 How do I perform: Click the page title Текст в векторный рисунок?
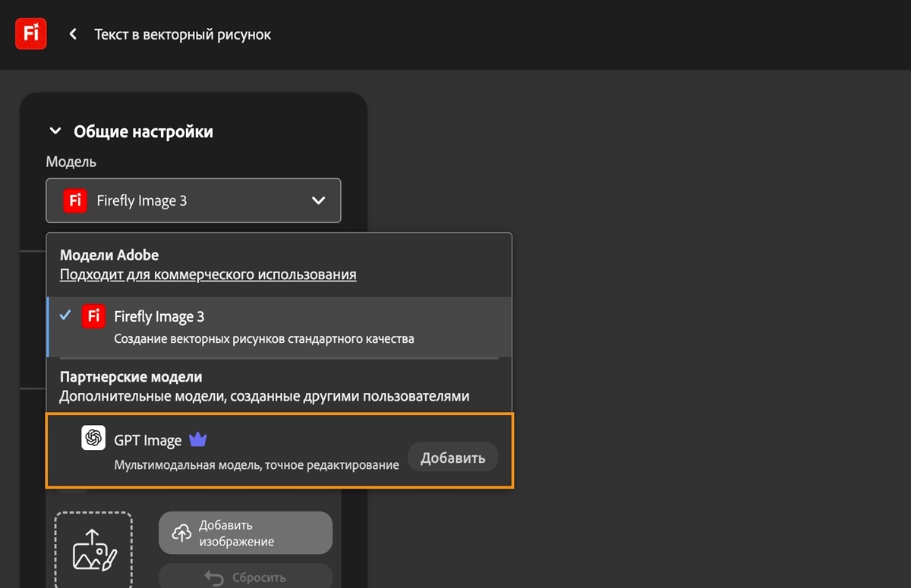click(x=182, y=34)
